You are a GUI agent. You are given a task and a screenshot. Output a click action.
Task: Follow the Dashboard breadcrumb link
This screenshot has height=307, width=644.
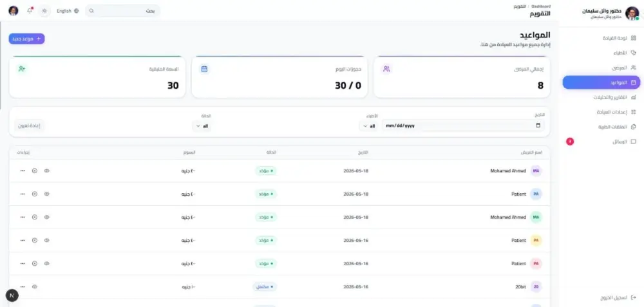click(541, 6)
